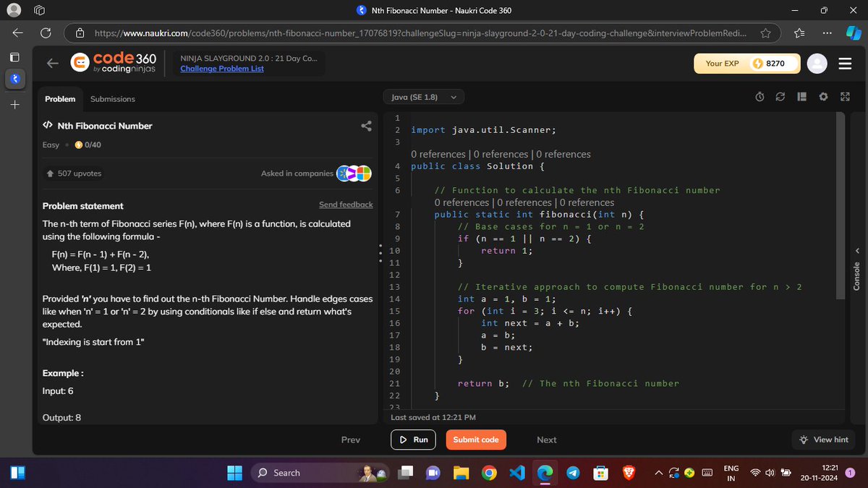Click the Code360 logo
The width and height of the screenshot is (868, 488).
tap(112, 63)
